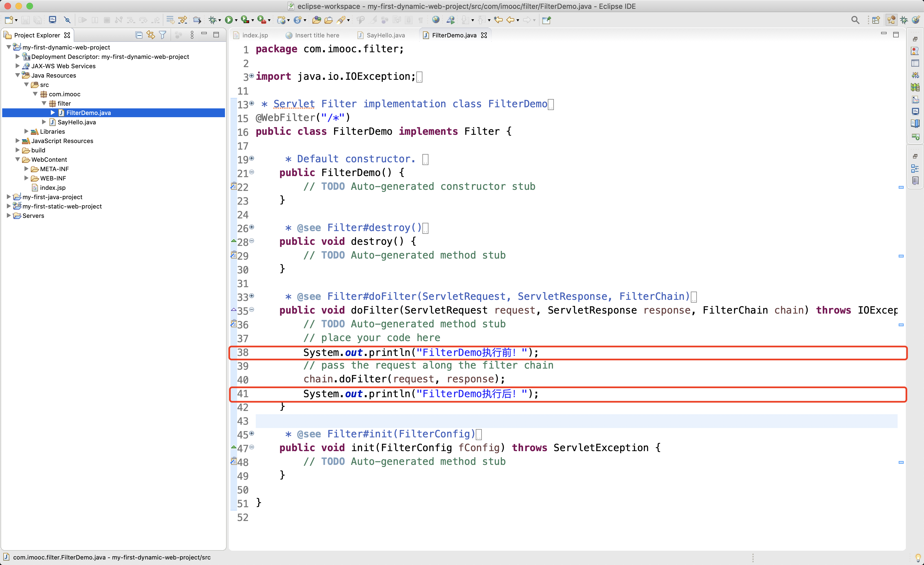Viewport: 924px width, 565px height.
Task: Select the Project Explorer view tab
Action: pos(37,35)
